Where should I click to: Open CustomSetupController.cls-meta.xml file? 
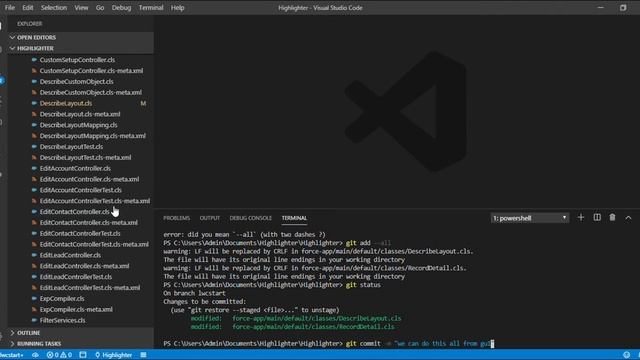91,71
